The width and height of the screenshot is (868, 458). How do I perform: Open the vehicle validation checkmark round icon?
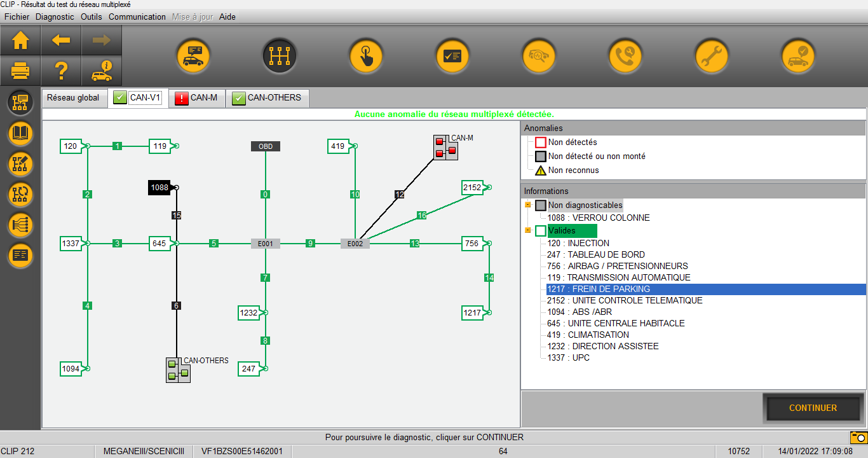(798, 56)
